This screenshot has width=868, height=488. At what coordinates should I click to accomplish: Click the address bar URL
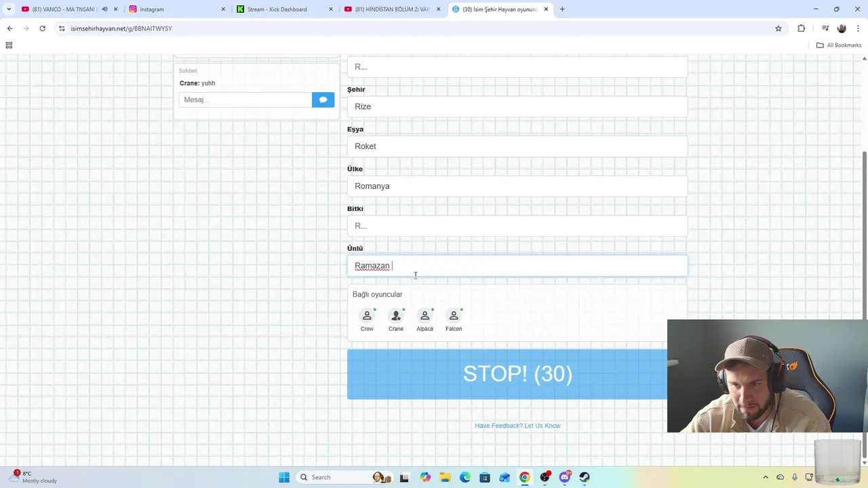click(121, 28)
